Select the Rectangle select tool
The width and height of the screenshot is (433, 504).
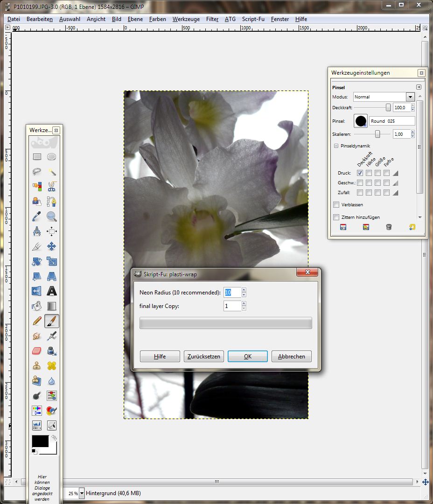pyautogui.click(x=37, y=157)
